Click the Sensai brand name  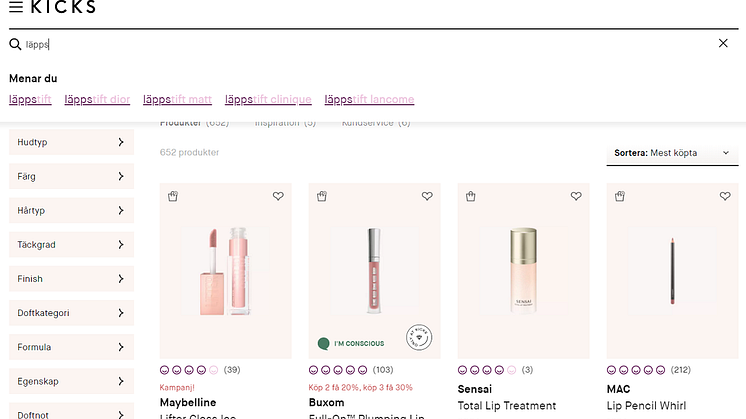475,389
